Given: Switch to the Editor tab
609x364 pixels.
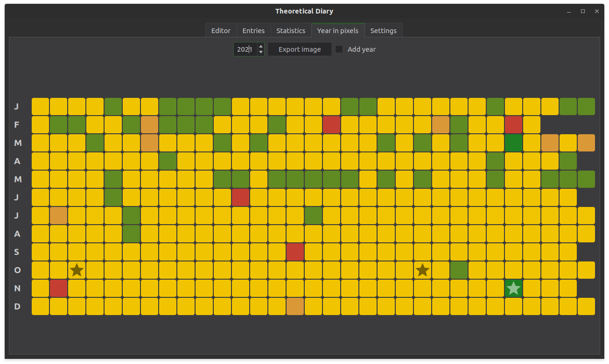Looking at the screenshot, I should coord(221,31).
